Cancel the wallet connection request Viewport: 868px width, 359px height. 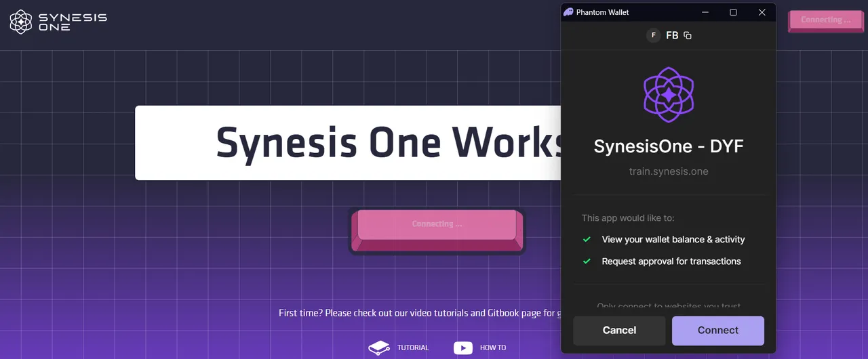pos(619,331)
